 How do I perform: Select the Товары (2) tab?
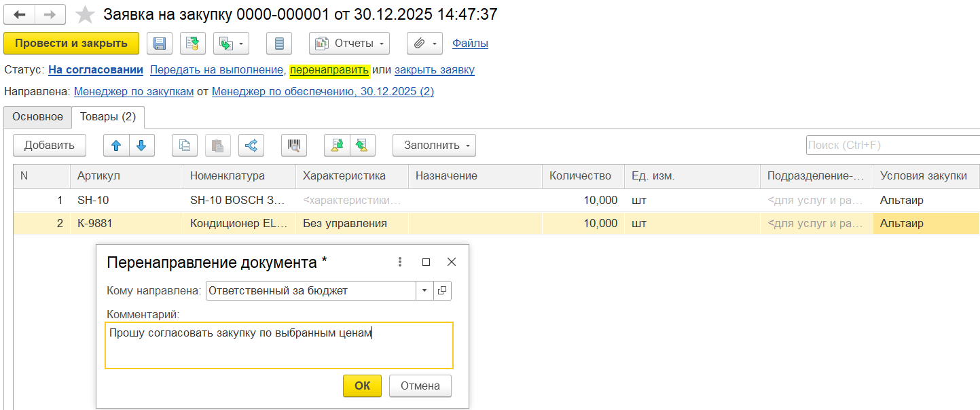108,116
